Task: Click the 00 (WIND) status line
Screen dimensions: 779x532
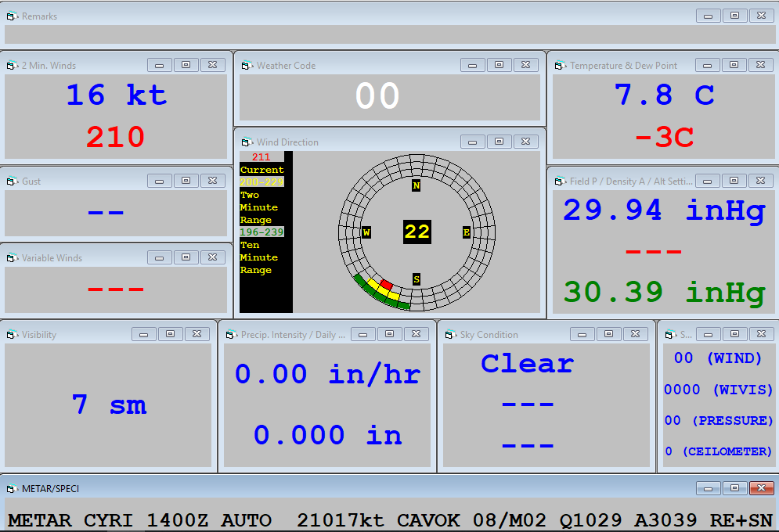Action: [x=718, y=358]
